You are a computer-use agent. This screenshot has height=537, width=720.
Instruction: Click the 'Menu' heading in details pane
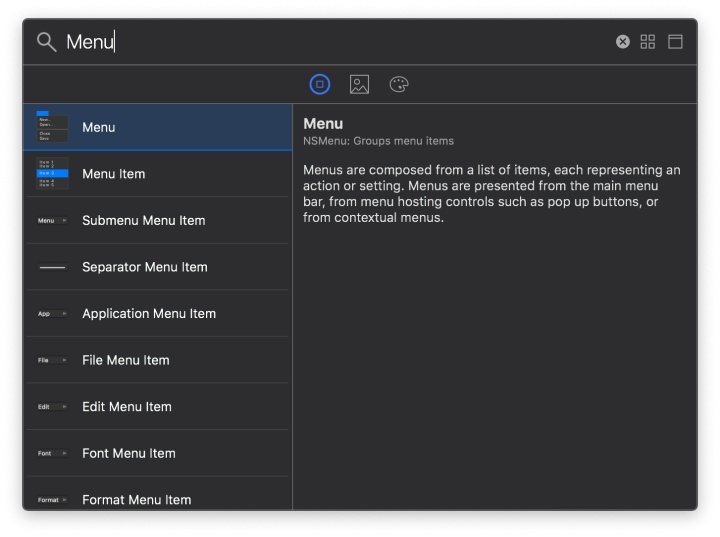coord(323,124)
